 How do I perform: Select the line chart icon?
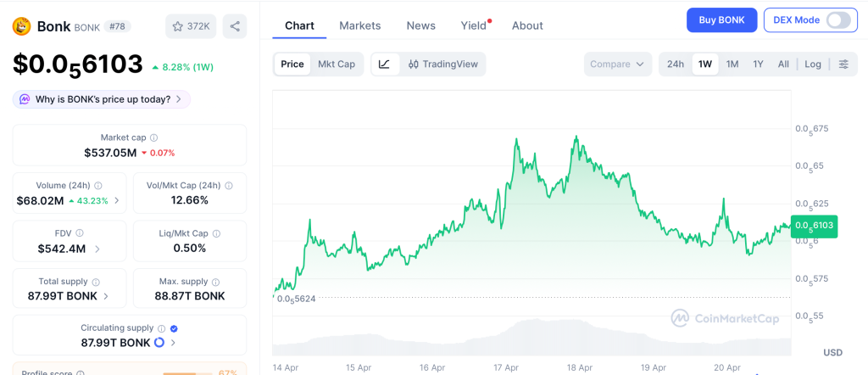384,64
